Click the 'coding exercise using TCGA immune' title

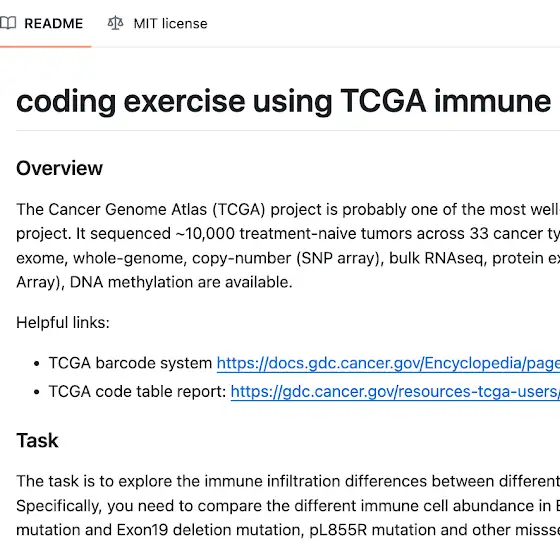[284, 102]
